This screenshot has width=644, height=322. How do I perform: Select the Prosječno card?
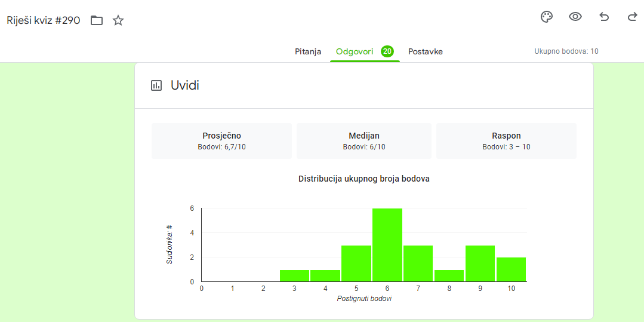pyautogui.click(x=222, y=140)
